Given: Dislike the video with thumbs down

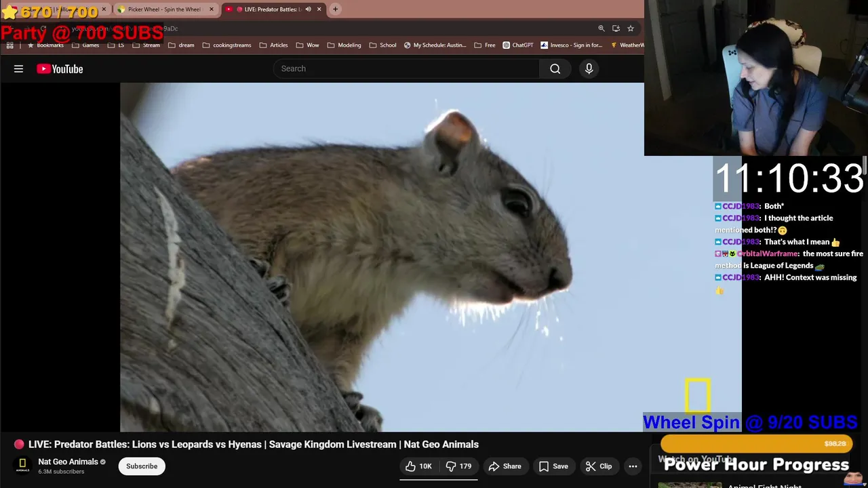Looking at the screenshot, I should click(458, 466).
